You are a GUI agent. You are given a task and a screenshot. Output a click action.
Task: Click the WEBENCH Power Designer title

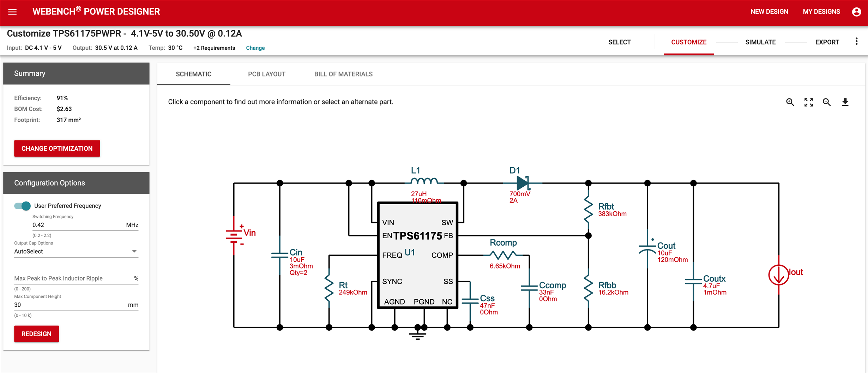point(96,12)
